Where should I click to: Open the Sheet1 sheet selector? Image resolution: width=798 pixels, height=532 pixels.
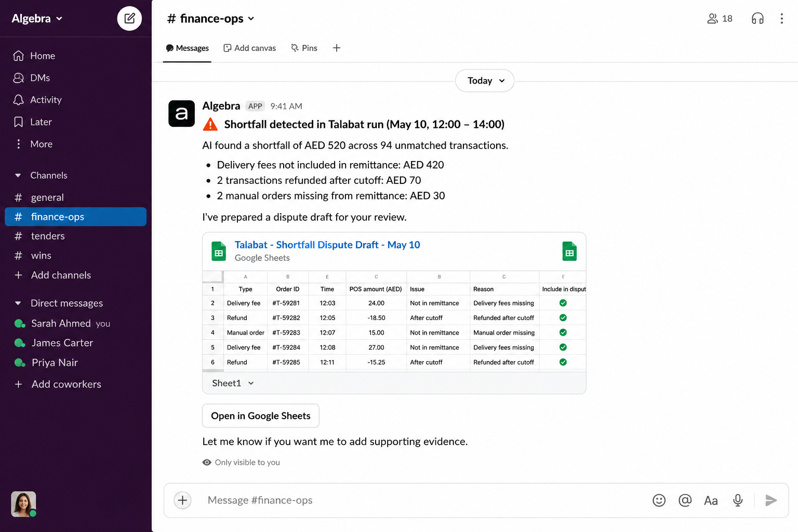[x=233, y=383]
